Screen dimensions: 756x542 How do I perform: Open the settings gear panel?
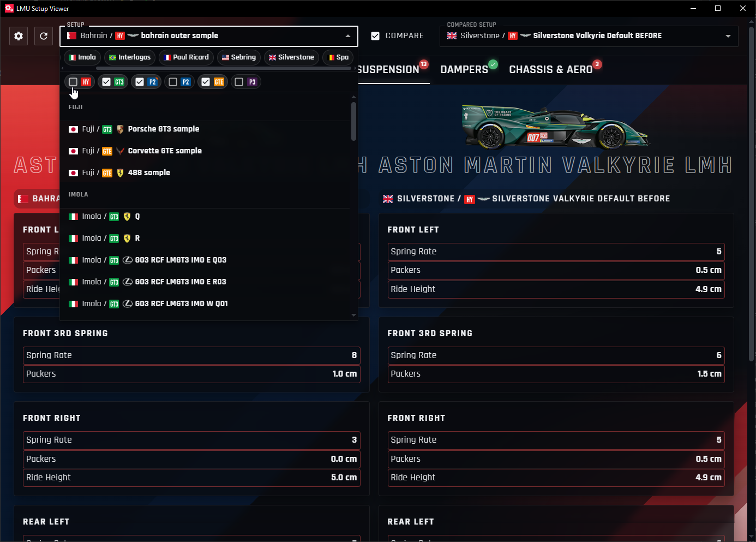pos(18,36)
